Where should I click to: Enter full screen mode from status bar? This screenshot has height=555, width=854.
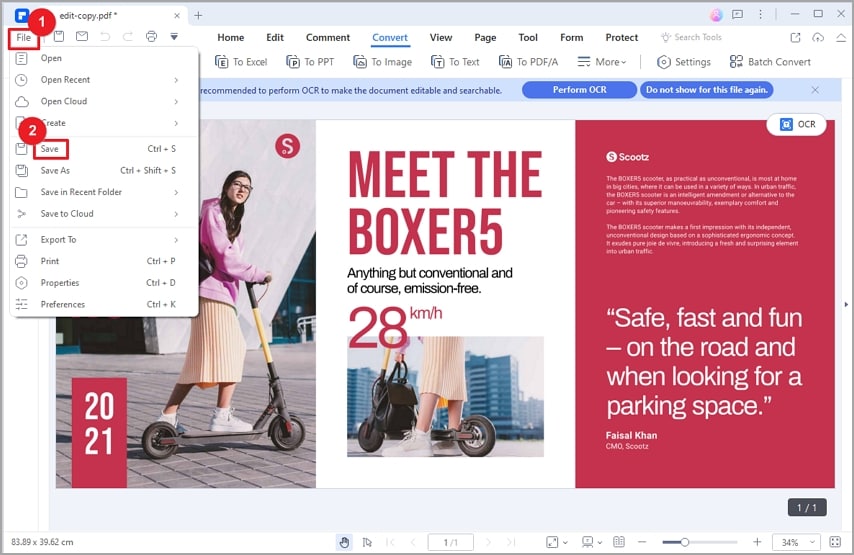click(835, 542)
